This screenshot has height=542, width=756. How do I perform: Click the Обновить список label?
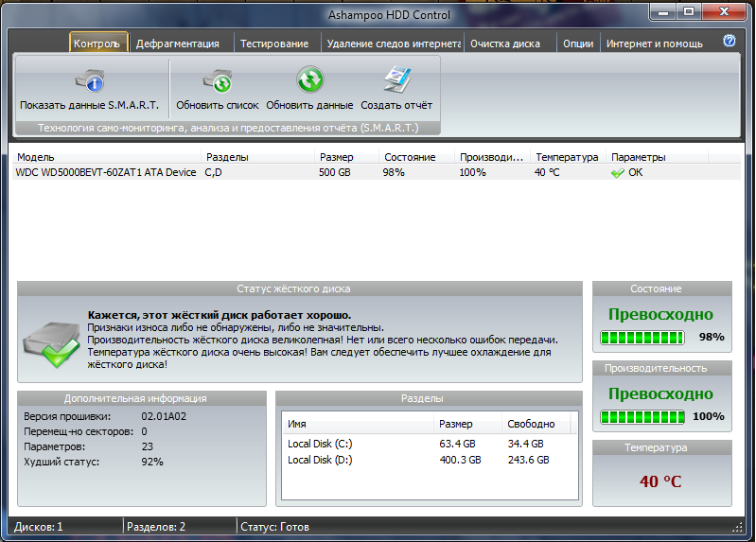tap(218, 105)
